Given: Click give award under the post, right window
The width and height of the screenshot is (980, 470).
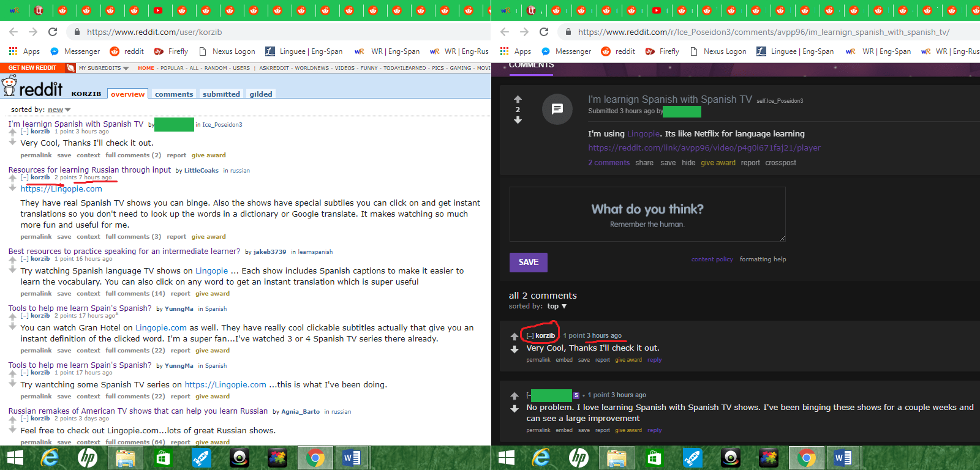Looking at the screenshot, I should coord(718,163).
